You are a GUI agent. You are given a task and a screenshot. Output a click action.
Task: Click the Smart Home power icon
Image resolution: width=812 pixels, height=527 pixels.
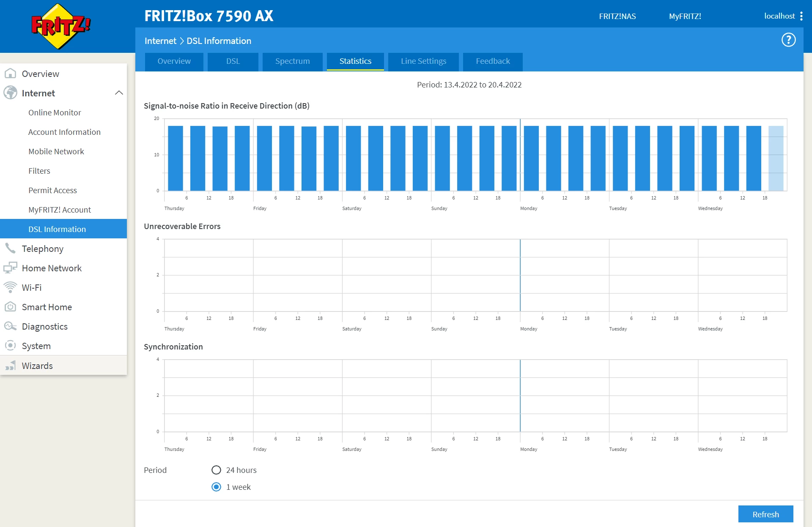[10, 307]
